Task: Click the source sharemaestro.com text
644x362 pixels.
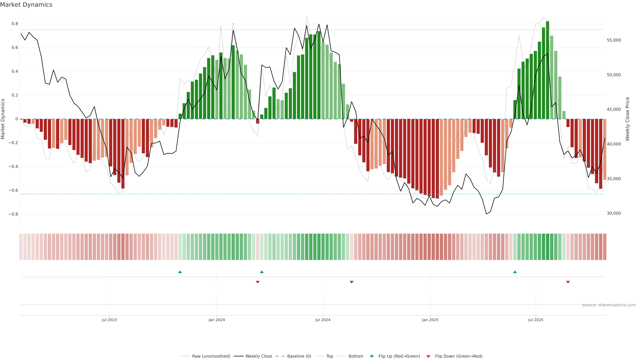Action: point(609,305)
